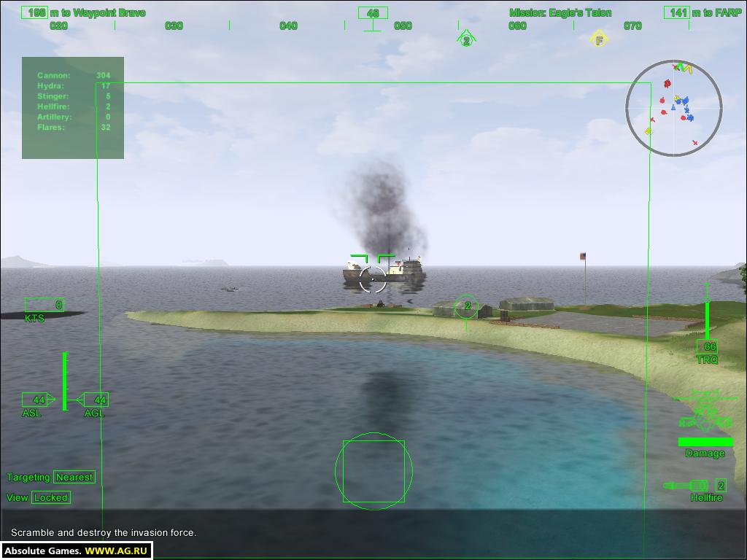Click the Hellfire count box showing 2
The image size is (747, 560).
point(721,486)
